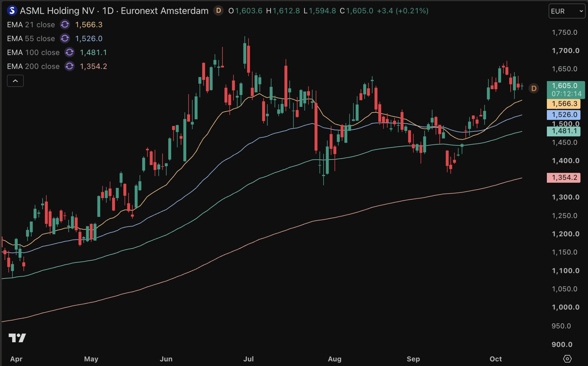
Task: Click the 1,300.0 price scale label
Action: pyautogui.click(x=566, y=197)
